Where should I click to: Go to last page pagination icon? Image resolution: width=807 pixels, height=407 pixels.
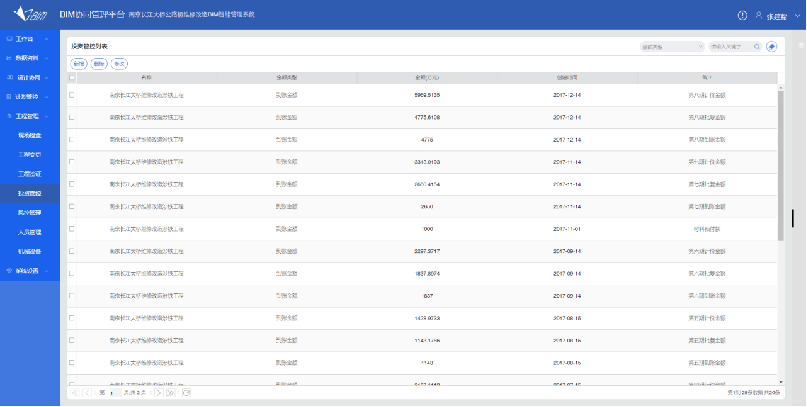(170, 393)
